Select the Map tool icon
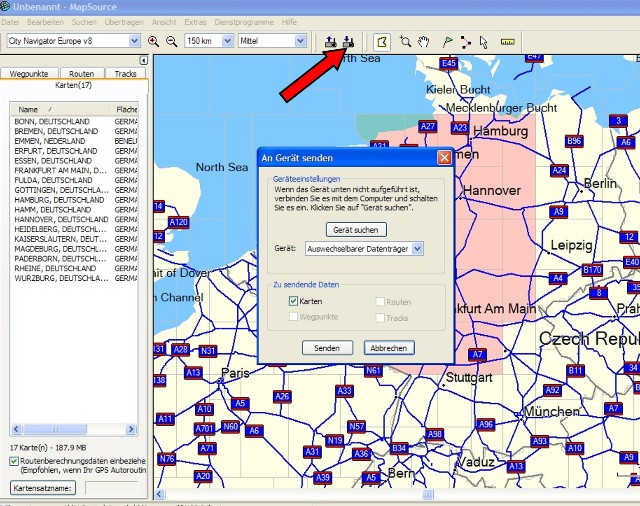The height and width of the screenshot is (506, 640). 382,42
